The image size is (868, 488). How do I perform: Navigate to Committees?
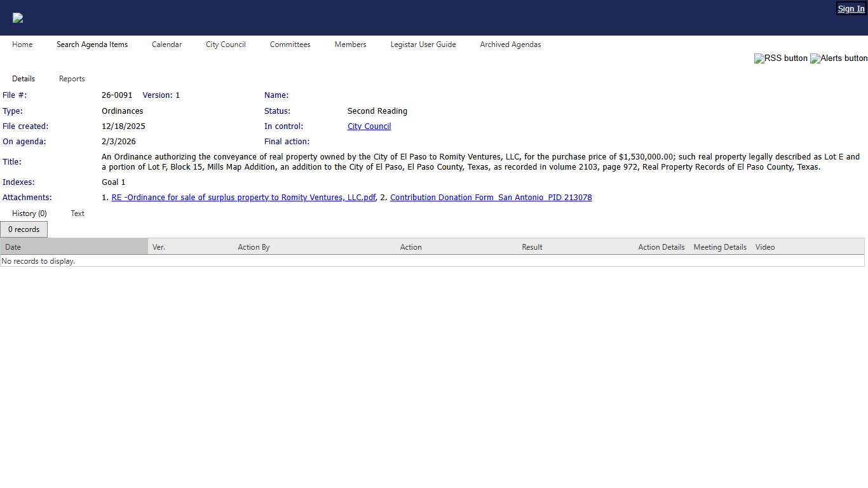click(290, 44)
